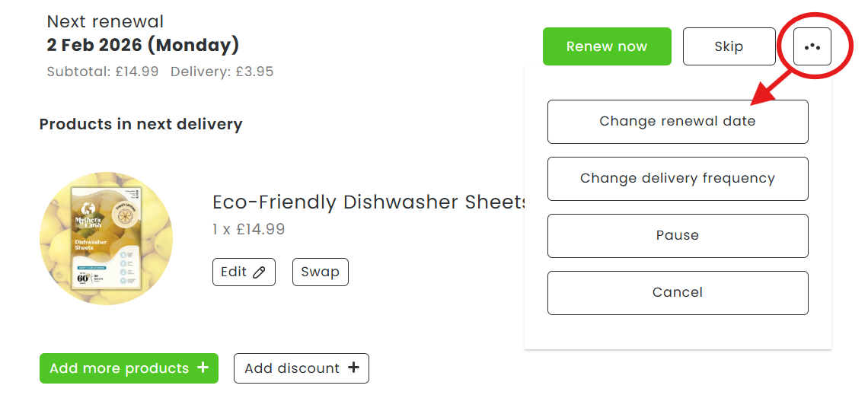Click the Products in next delivery heading
Screen dimensions: 868x398
coord(141,124)
